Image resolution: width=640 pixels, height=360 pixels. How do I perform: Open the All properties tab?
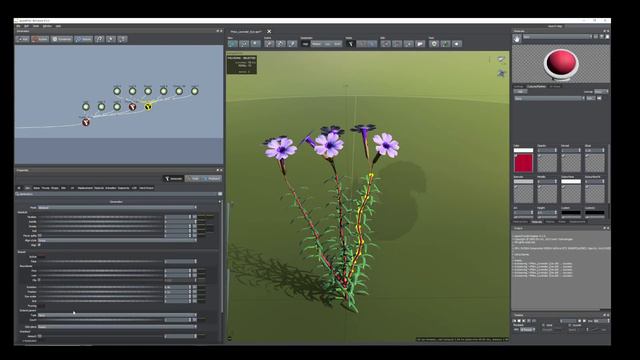tap(19, 188)
